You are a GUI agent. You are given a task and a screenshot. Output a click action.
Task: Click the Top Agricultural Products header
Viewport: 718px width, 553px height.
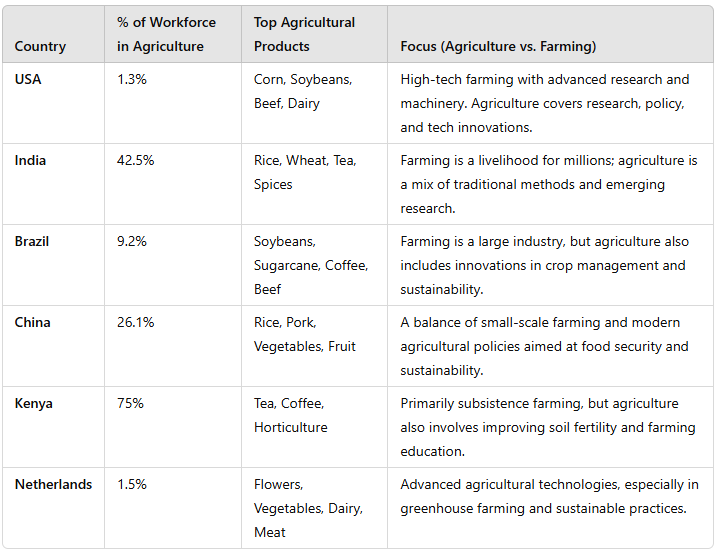(x=305, y=34)
